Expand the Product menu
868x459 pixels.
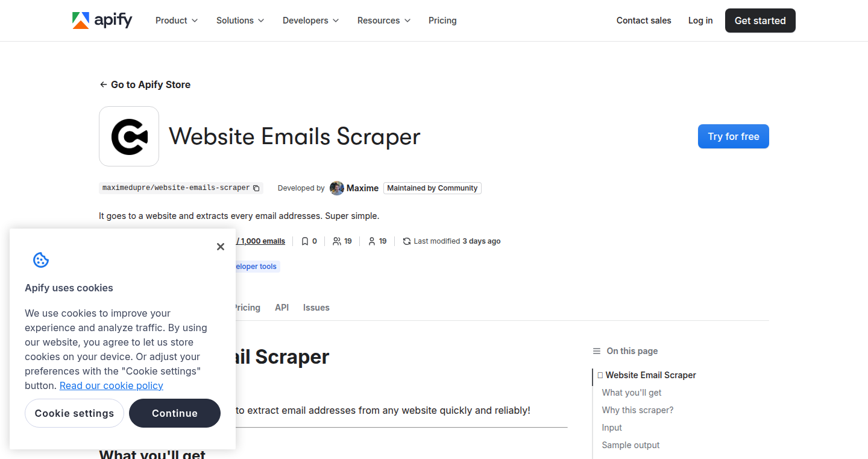177,21
